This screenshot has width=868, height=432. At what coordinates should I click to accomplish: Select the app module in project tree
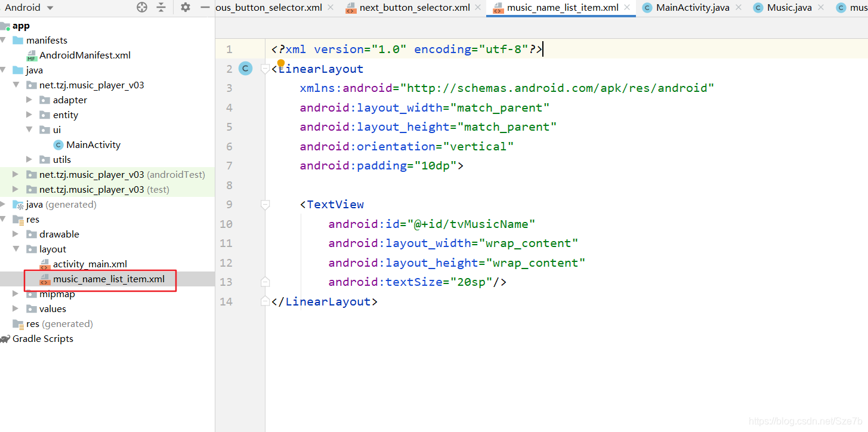click(x=21, y=26)
